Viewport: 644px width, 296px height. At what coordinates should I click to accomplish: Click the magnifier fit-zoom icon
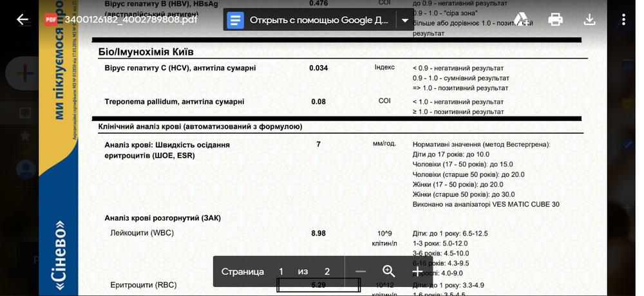[388, 271]
